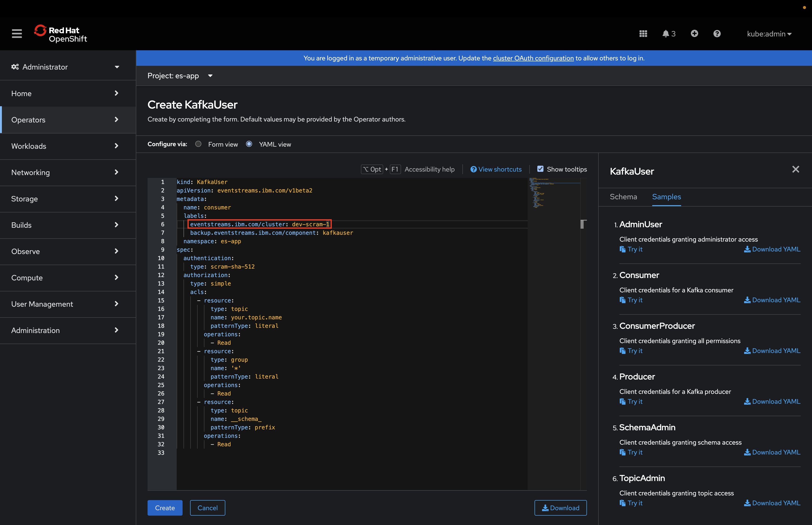Open the hamburger navigation menu
812x525 pixels.
(17, 33)
